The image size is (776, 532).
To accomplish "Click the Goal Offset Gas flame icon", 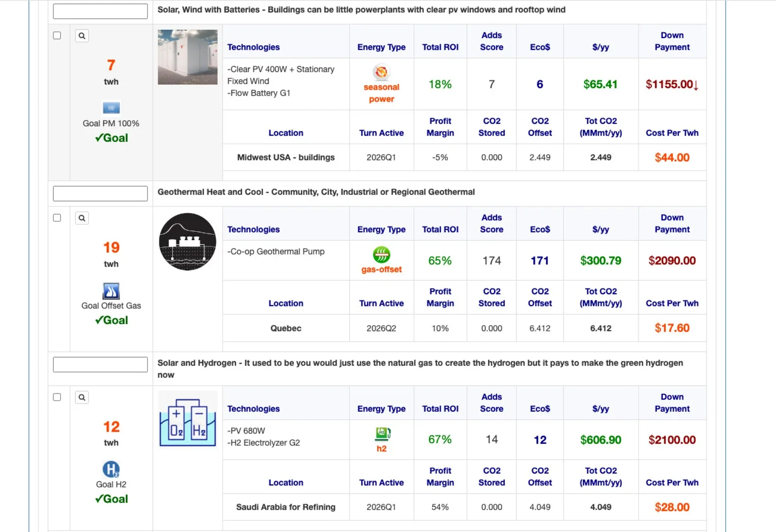I will click(111, 291).
